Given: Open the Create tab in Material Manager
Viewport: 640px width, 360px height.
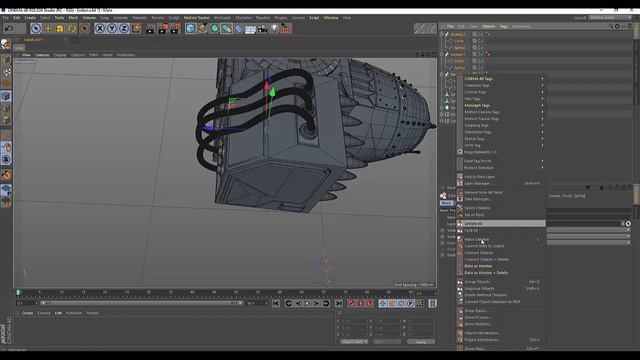Looking at the screenshot, I should click(x=27, y=313).
